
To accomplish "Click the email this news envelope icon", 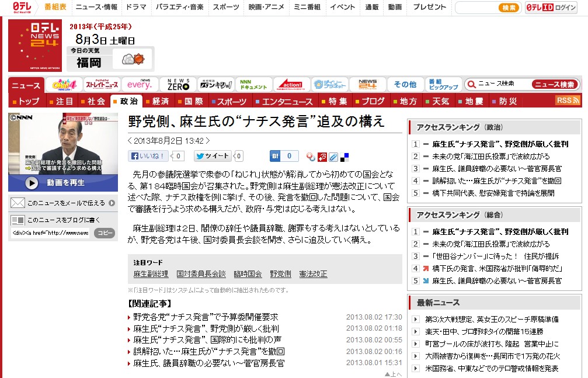I will coord(18,203).
